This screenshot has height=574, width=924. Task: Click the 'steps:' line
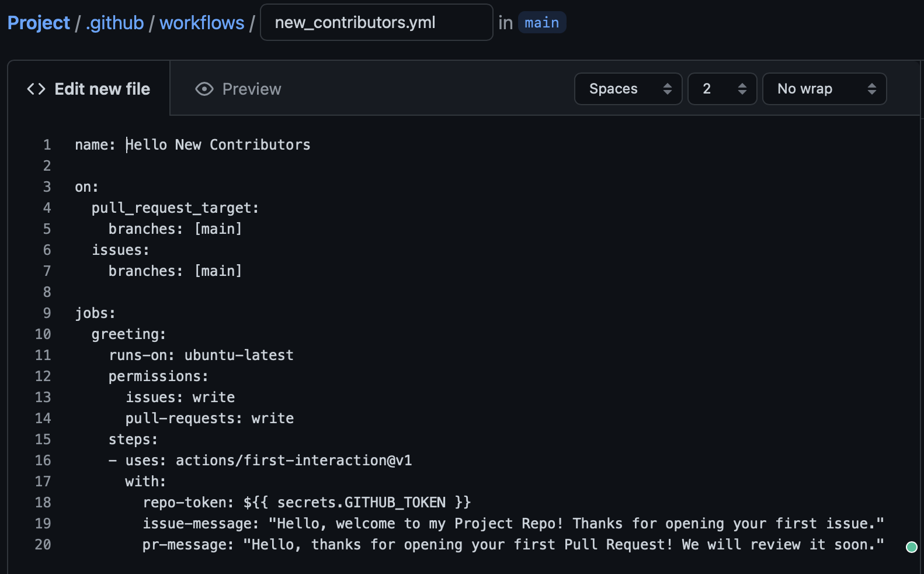click(x=133, y=440)
